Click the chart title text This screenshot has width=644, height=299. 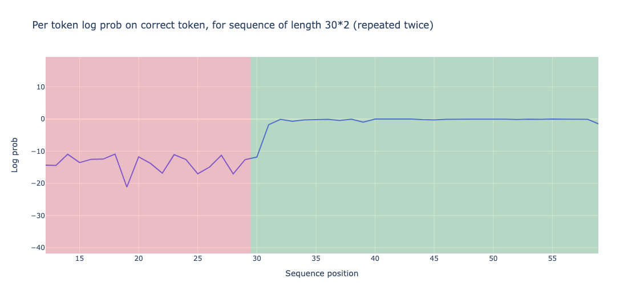pos(233,25)
